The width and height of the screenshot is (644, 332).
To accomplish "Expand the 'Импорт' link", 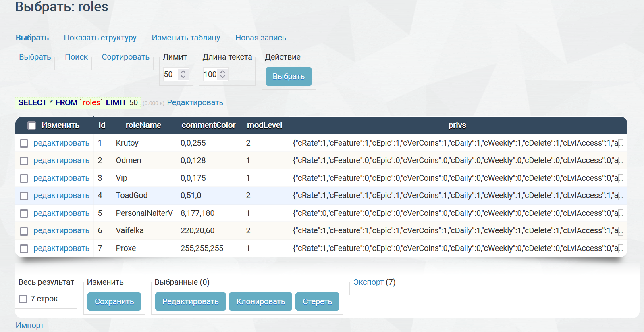I will pyautogui.click(x=30, y=325).
